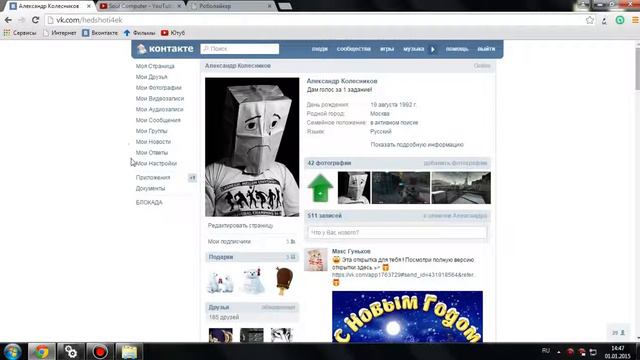Click Москва hometown link
This screenshot has height=360, width=640.
(380, 113)
